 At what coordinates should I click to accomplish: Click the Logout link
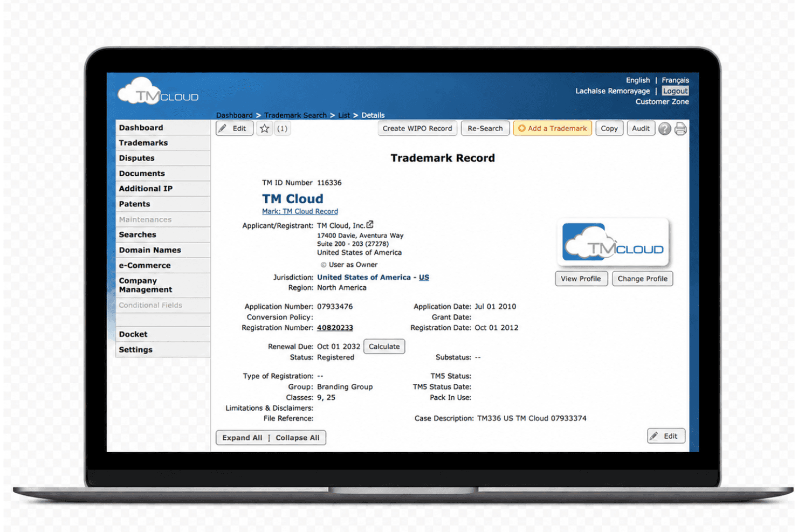(x=676, y=91)
